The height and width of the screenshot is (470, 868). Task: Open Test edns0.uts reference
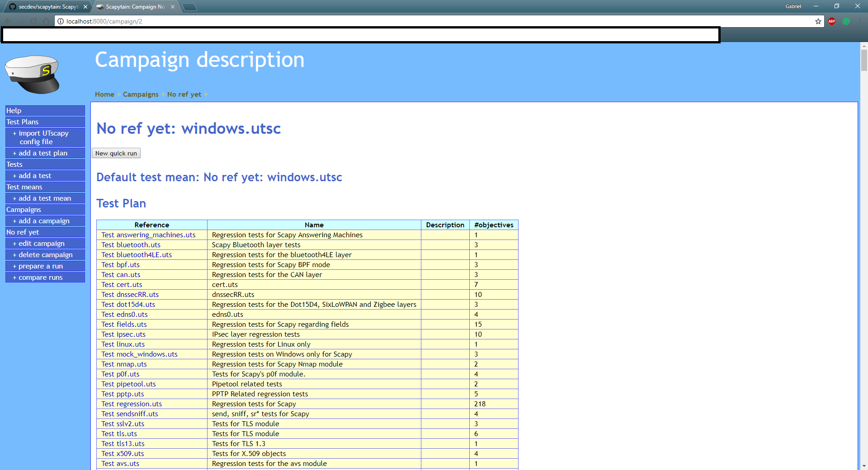[x=124, y=315]
